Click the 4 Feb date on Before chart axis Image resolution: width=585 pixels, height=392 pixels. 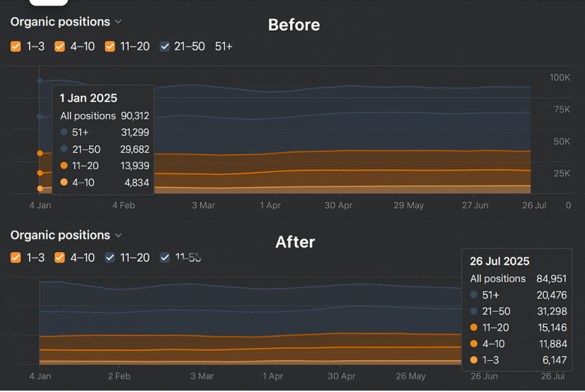click(123, 205)
